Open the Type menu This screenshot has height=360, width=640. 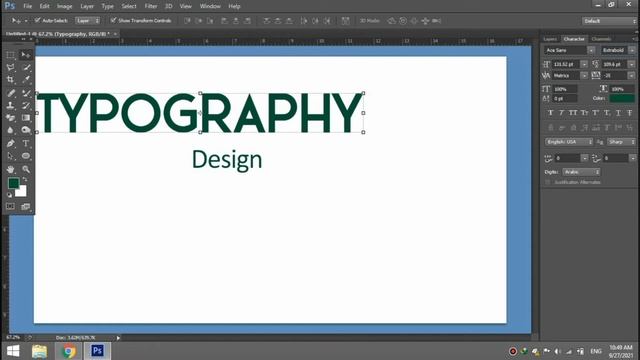click(107, 6)
